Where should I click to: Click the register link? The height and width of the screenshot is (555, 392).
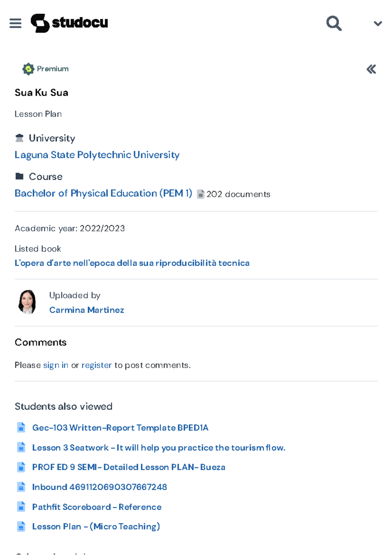tap(96, 365)
